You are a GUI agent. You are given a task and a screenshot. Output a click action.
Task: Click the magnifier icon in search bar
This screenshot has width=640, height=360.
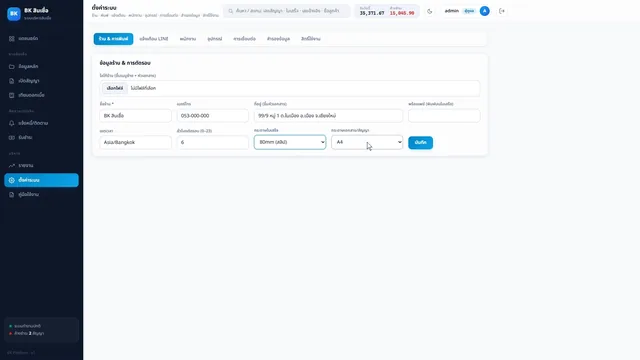231,11
